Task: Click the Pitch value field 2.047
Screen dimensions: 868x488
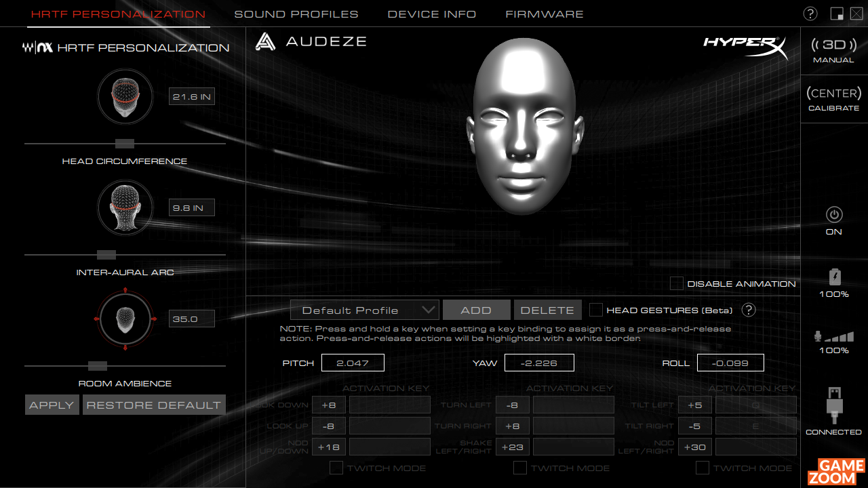Action: [x=353, y=363]
